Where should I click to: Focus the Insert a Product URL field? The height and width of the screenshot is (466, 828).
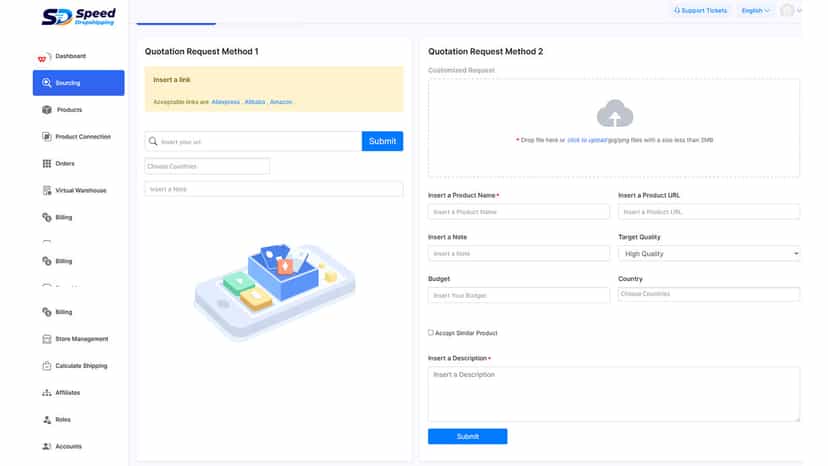coord(709,212)
